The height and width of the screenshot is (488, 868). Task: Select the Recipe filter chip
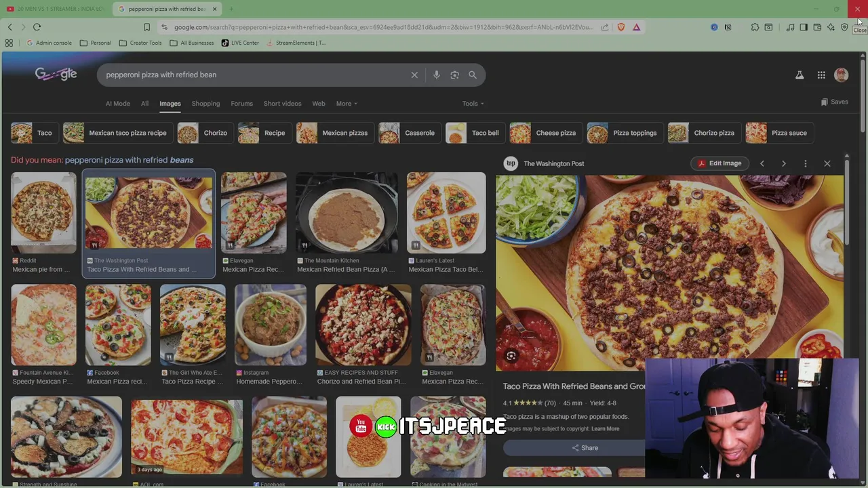coord(264,133)
